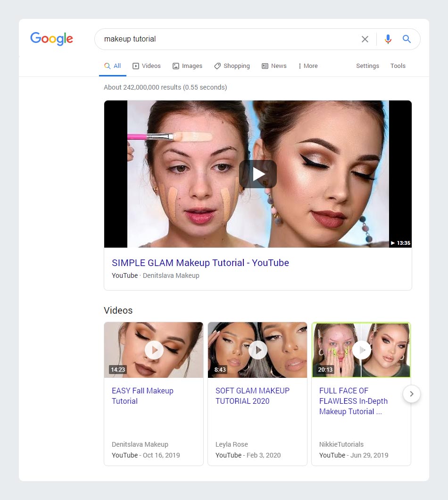Play the SOFT GLAM 8:43 video thumbnail
Screen dimensions: 448x500
click(x=257, y=350)
